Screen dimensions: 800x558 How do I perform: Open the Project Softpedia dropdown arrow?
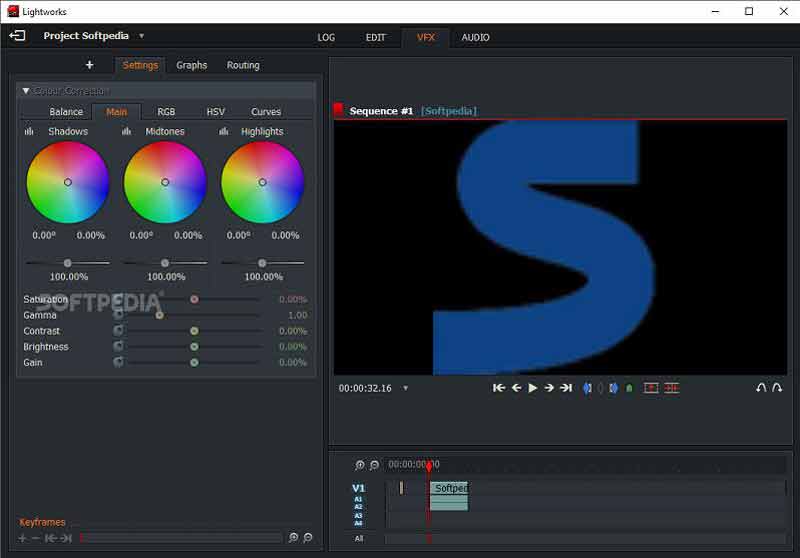pos(141,36)
